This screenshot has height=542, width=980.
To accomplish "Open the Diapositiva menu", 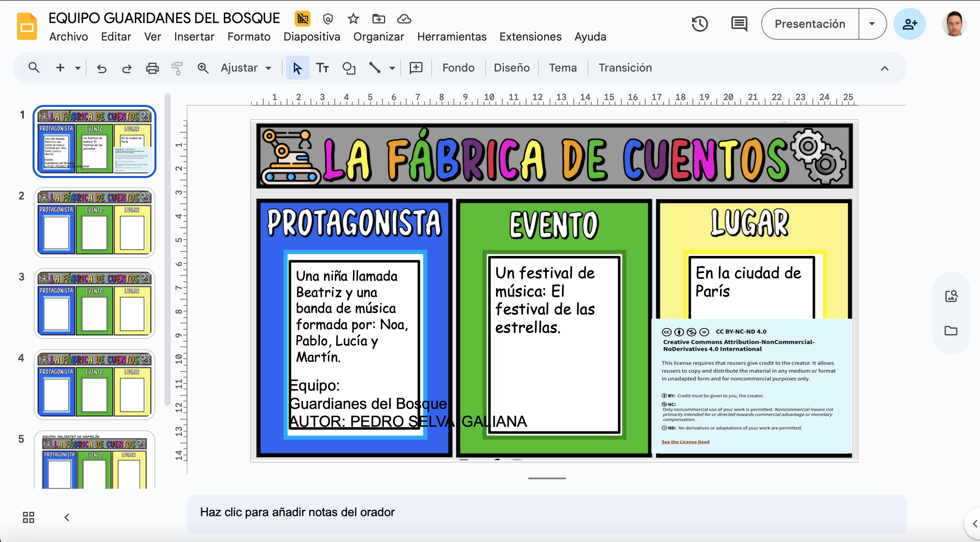I will click(x=312, y=37).
